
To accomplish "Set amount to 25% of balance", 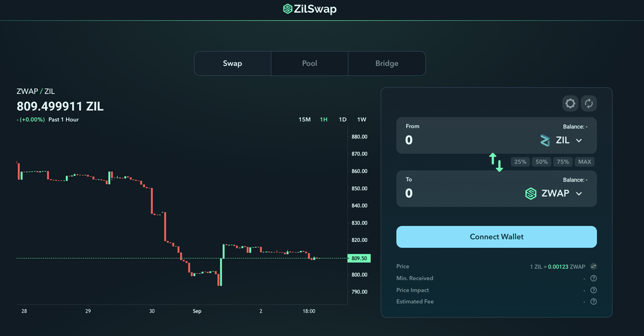I will (x=520, y=162).
